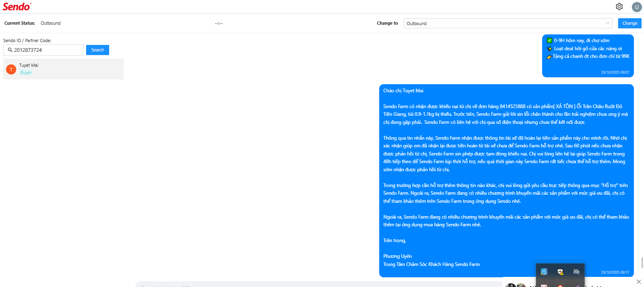Close the notification popup with the X

click(639, 282)
